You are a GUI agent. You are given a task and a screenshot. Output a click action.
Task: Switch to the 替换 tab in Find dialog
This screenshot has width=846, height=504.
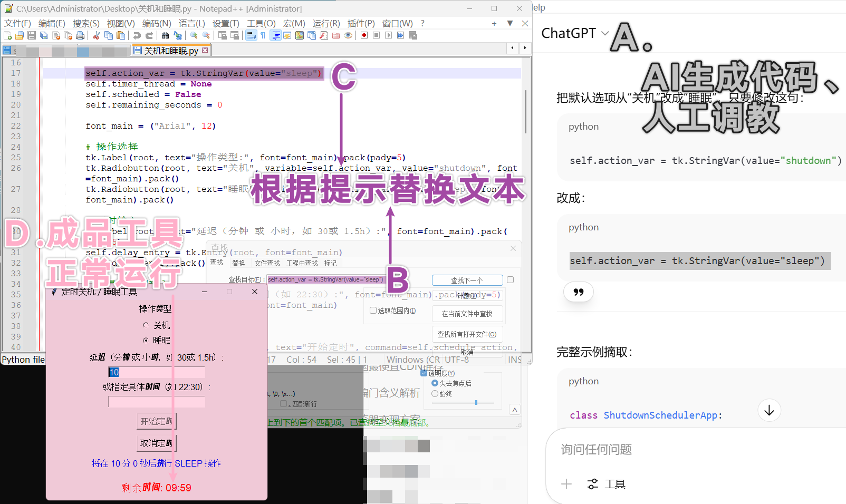point(239,263)
